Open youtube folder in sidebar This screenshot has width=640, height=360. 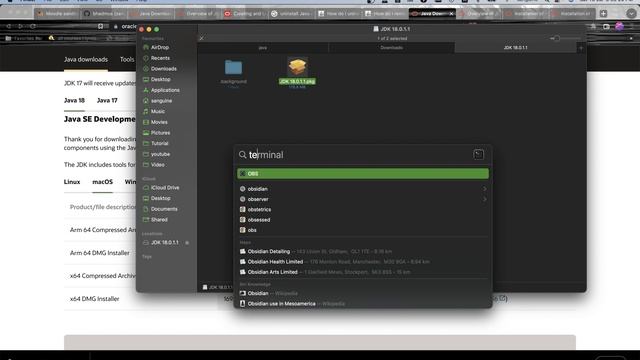pyautogui.click(x=160, y=154)
